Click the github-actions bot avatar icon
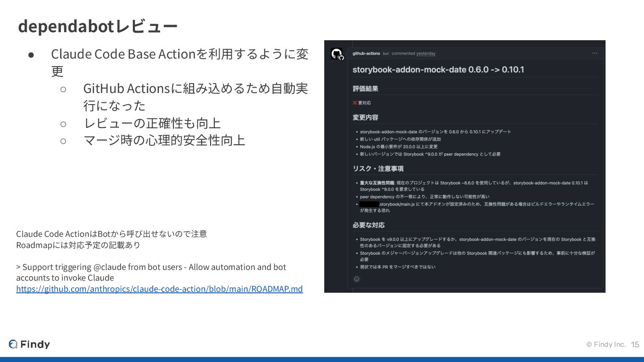 tap(337, 54)
